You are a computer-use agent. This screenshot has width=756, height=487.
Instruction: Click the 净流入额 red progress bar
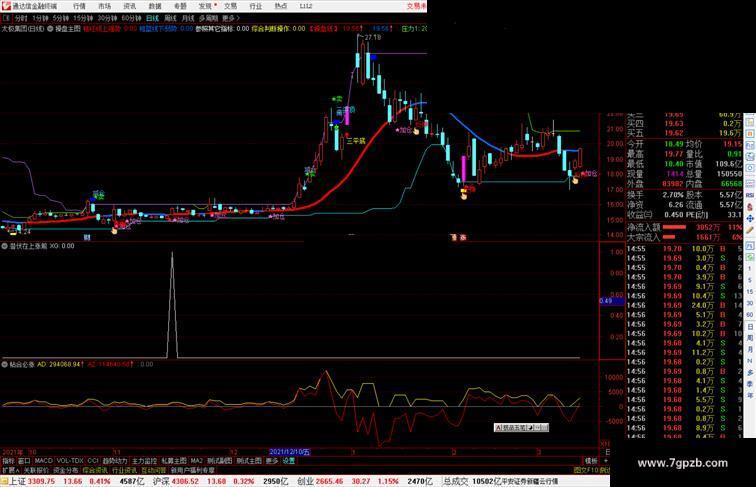675,227
